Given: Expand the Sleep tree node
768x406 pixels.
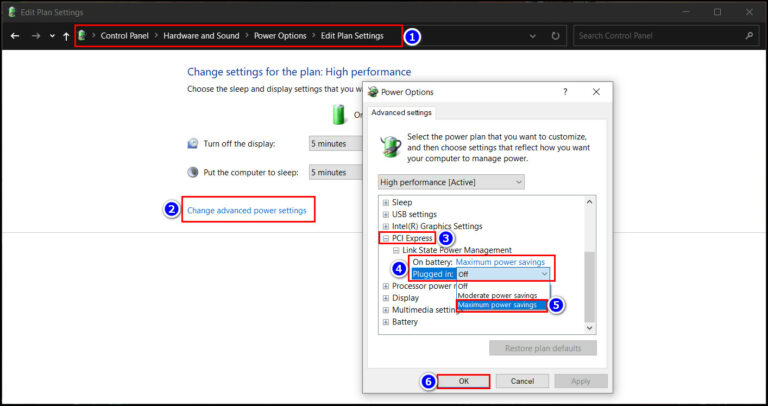Looking at the screenshot, I should coord(386,201).
